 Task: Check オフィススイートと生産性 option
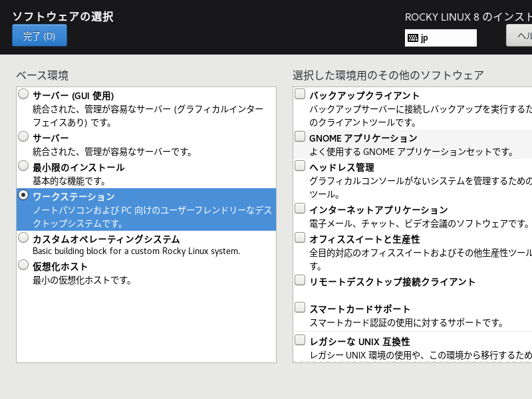pos(300,237)
